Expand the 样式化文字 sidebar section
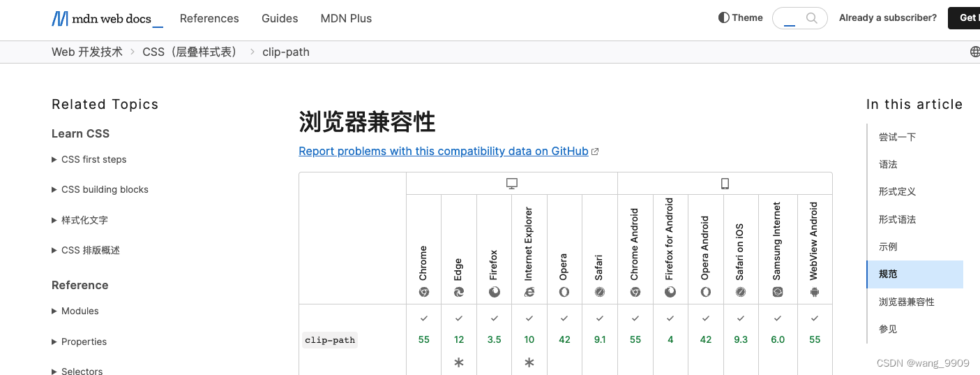 (x=80, y=220)
